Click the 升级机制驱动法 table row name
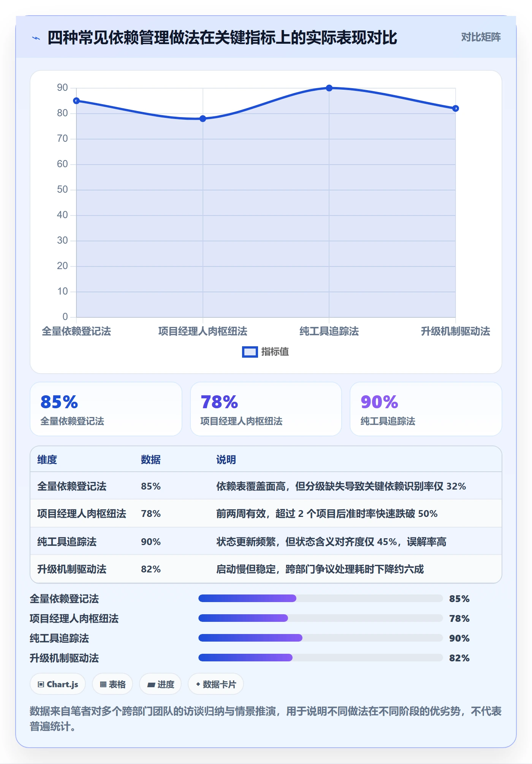 pyautogui.click(x=72, y=569)
